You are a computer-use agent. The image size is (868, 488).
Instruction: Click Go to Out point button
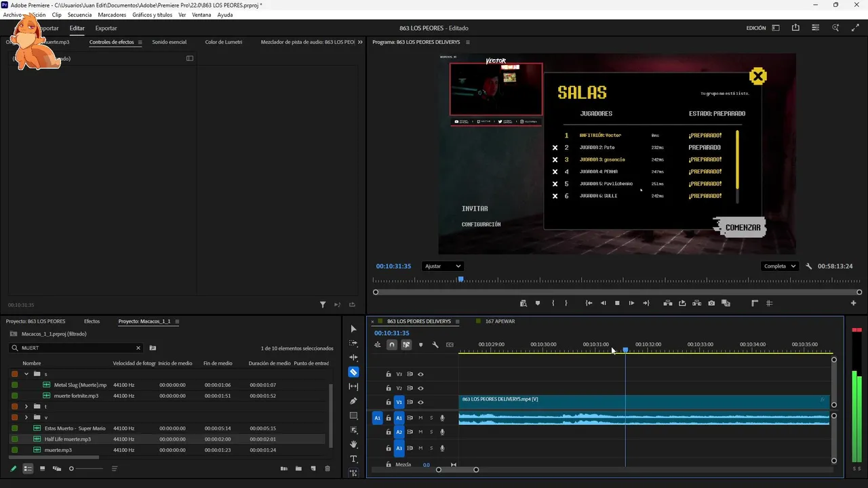coord(646,303)
